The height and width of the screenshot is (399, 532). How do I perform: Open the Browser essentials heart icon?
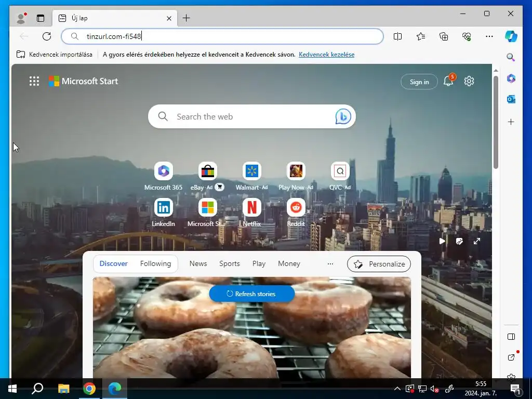tap(467, 36)
